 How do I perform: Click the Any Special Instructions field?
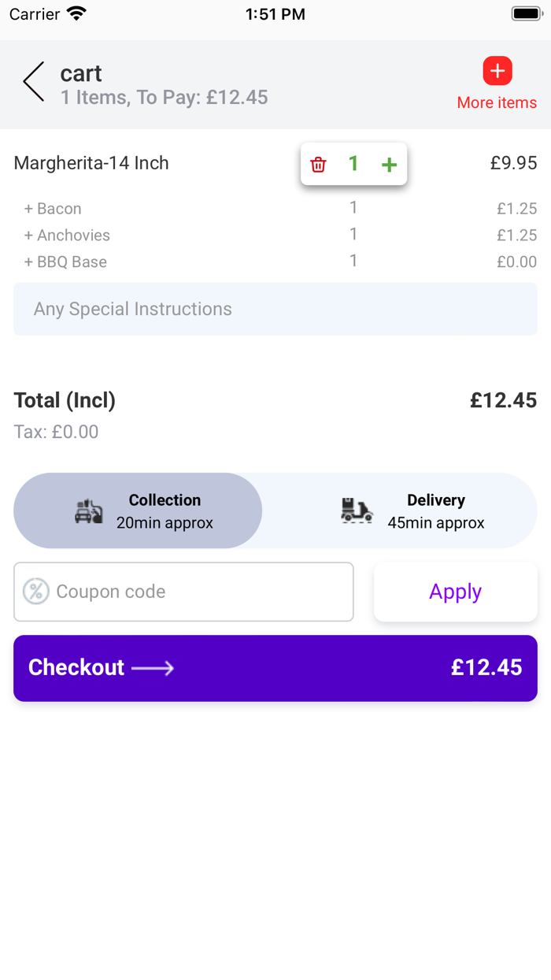pyautogui.click(x=275, y=309)
